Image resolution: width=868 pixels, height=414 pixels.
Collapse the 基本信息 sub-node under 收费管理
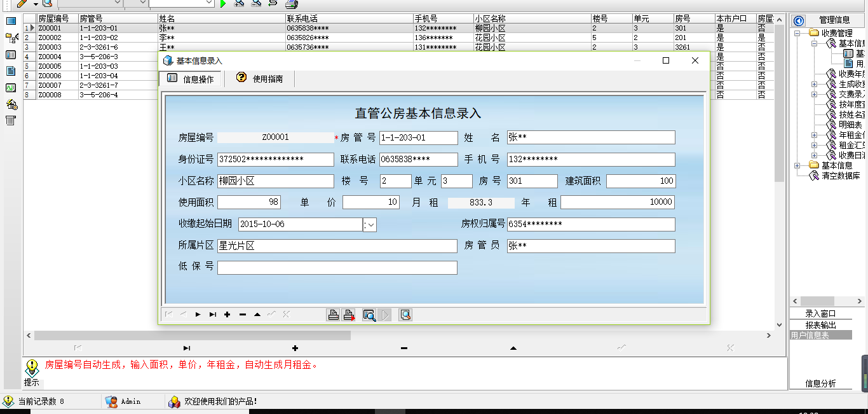click(815, 43)
